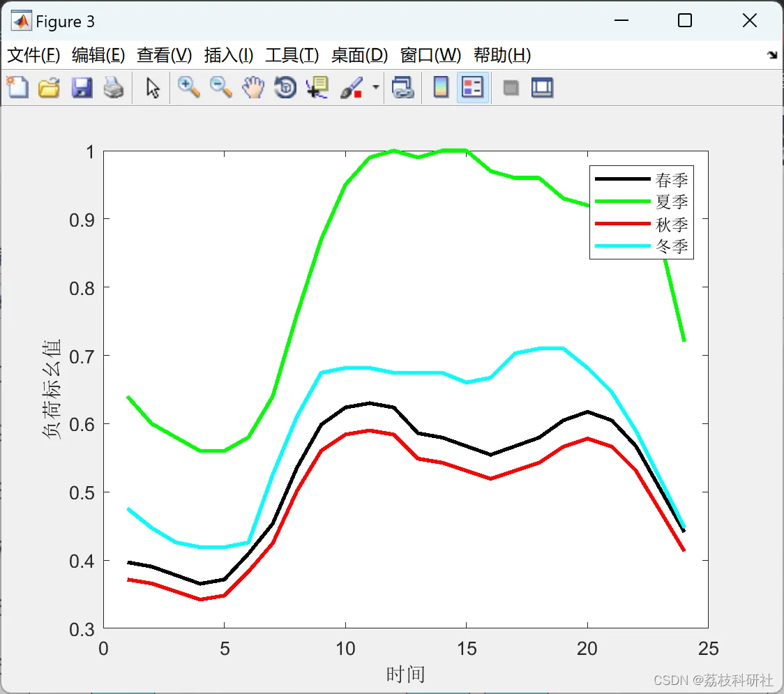The width and height of the screenshot is (784, 694).
Task: Activate the Zoom In magnifier tool
Action: [x=188, y=87]
